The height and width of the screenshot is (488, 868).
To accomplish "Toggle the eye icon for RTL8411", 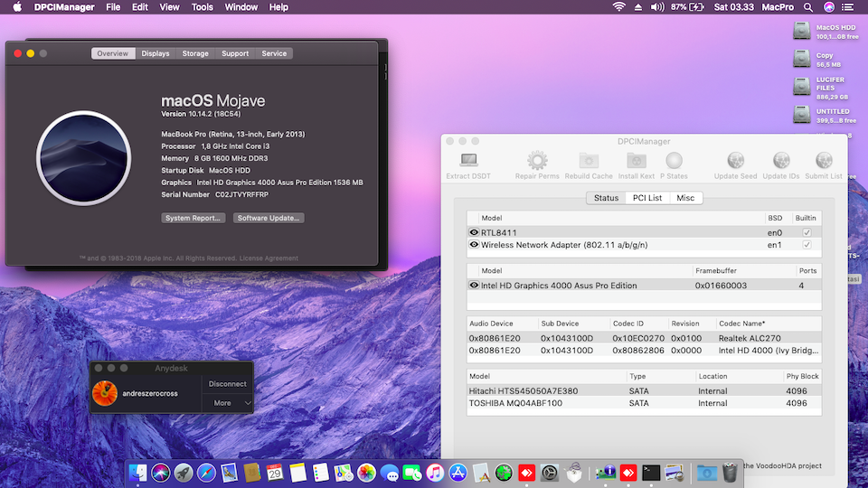I will point(474,232).
